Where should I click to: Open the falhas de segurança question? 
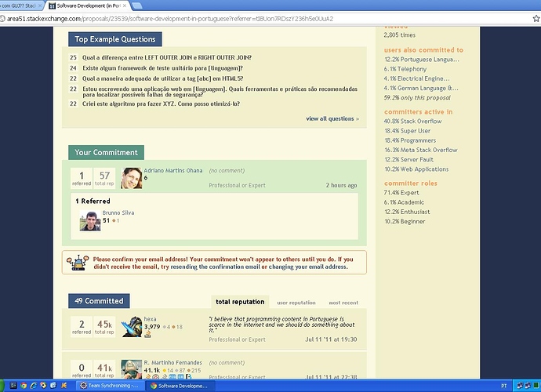[220, 92]
